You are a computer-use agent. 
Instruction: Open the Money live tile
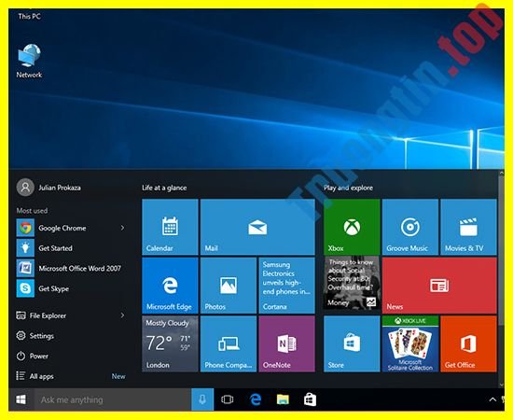[352, 283]
